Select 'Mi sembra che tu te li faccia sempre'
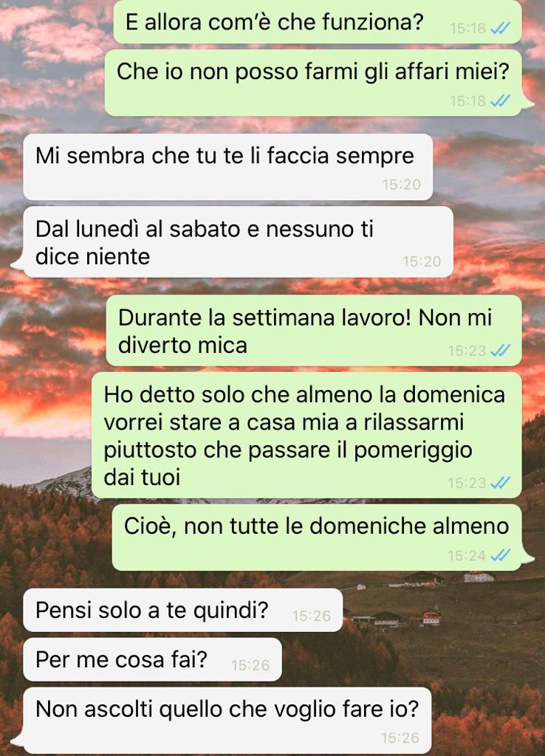Screen dimensions: 545x756 tap(228, 167)
